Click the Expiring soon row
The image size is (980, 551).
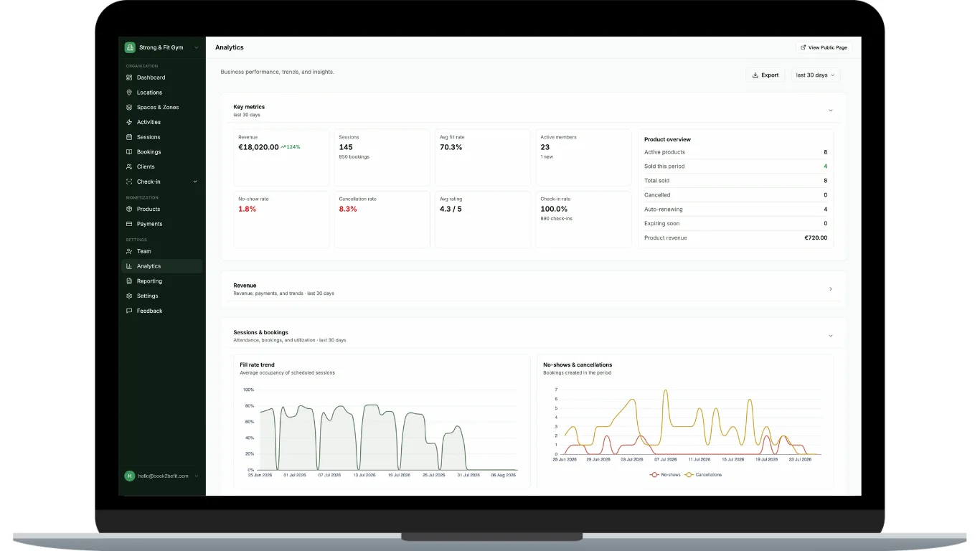pos(735,224)
